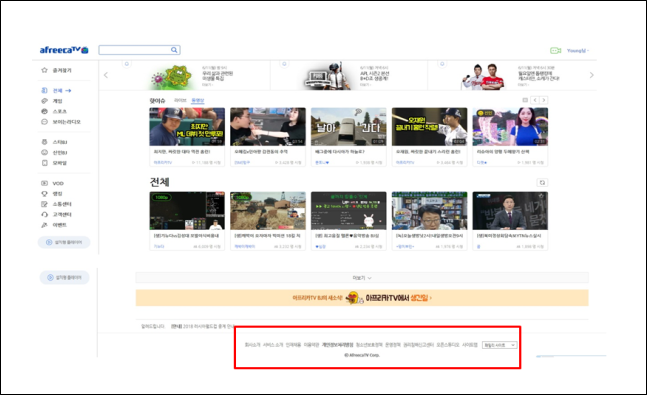
Task: Switch to 라이브 tab in 핫이슈
Action: pyautogui.click(x=180, y=100)
